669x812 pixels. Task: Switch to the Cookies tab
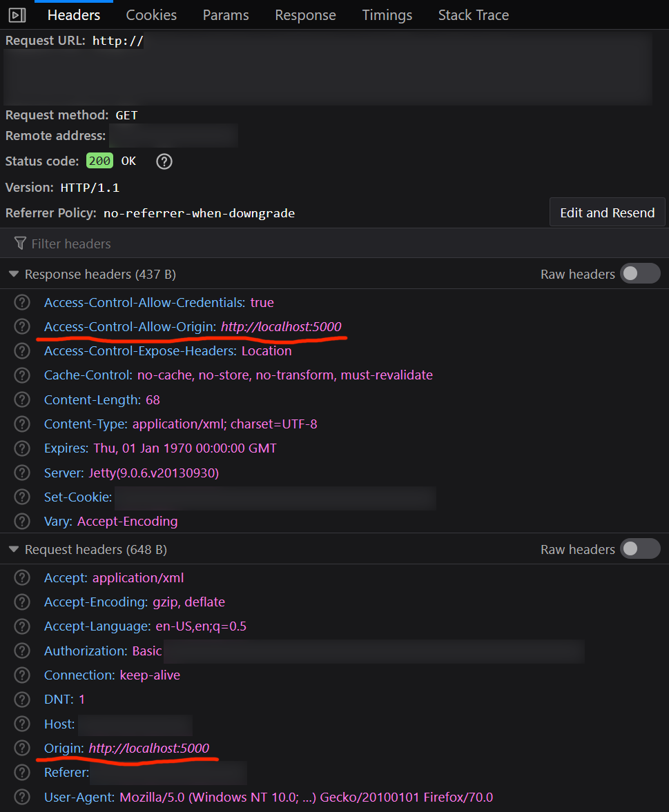point(151,15)
